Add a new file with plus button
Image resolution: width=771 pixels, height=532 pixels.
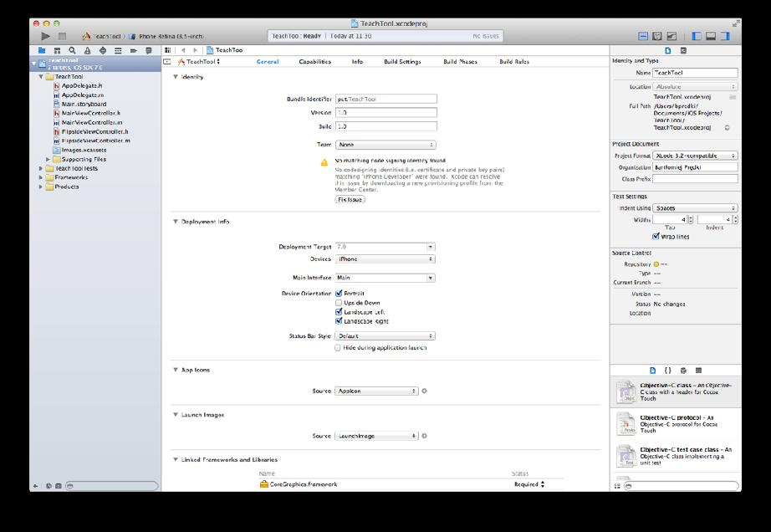(x=35, y=486)
